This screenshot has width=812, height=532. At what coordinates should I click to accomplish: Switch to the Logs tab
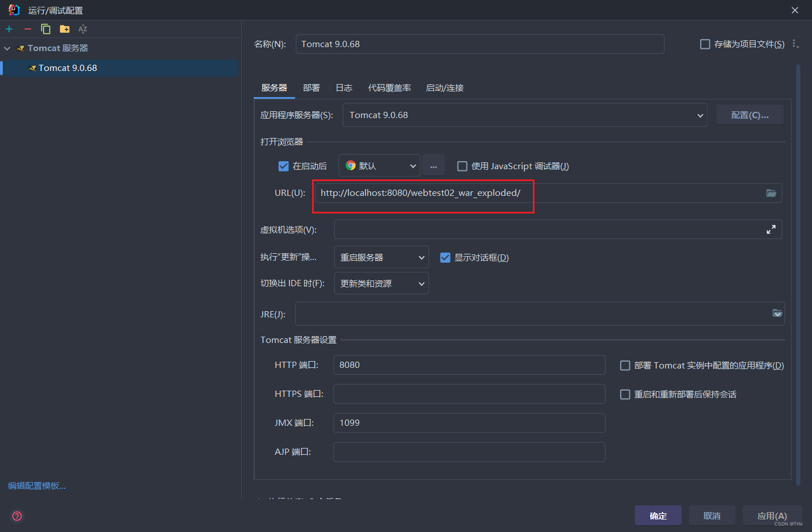pos(344,88)
